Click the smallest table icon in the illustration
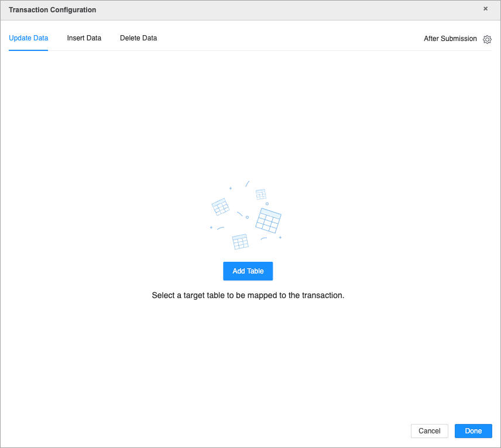 [x=260, y=194]
